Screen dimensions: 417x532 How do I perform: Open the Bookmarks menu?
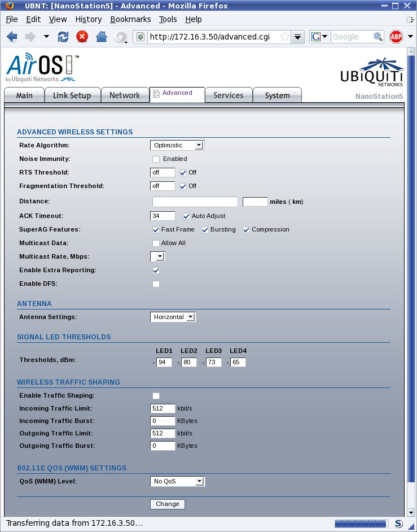130,19
